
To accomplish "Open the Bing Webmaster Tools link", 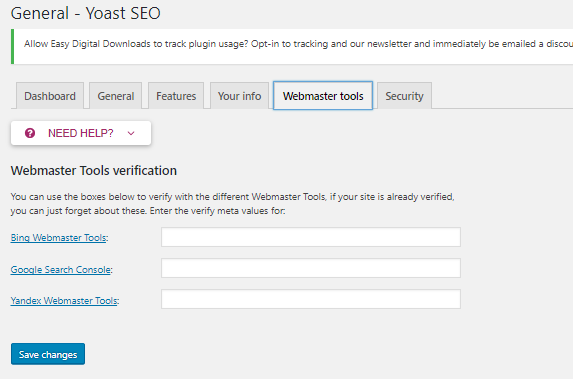I will [x=58, y=238].
